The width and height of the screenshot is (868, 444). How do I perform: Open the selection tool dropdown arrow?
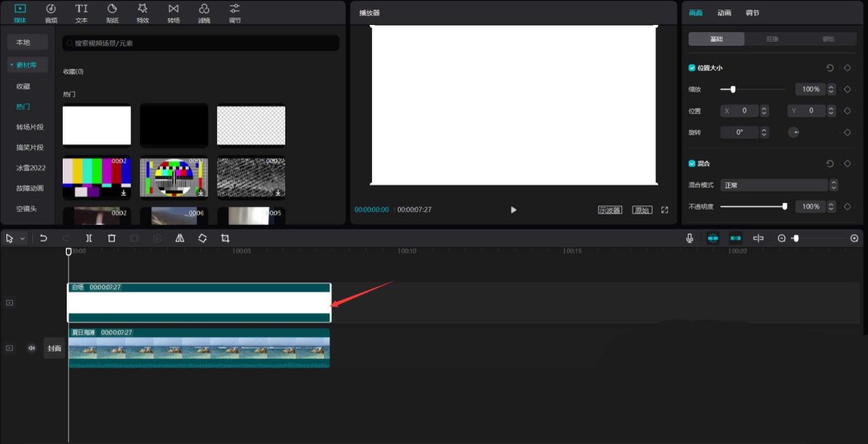[x=23, y=238]
